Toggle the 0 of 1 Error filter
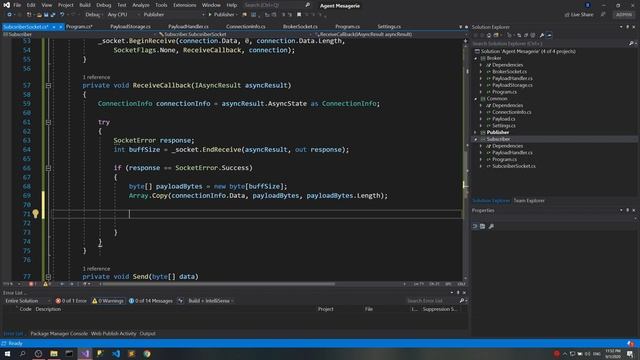Image resolution: width=640 pixels, height=360 pixels. [x=71, y=301]
